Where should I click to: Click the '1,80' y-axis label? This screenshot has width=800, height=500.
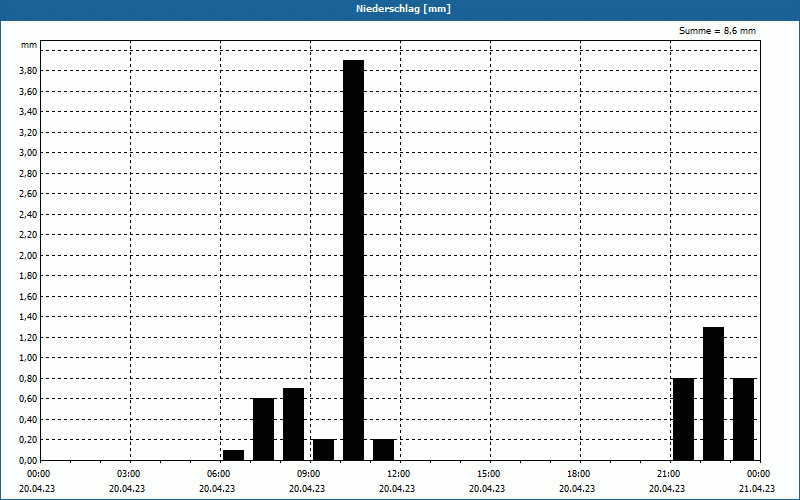[x=28, y=276]
